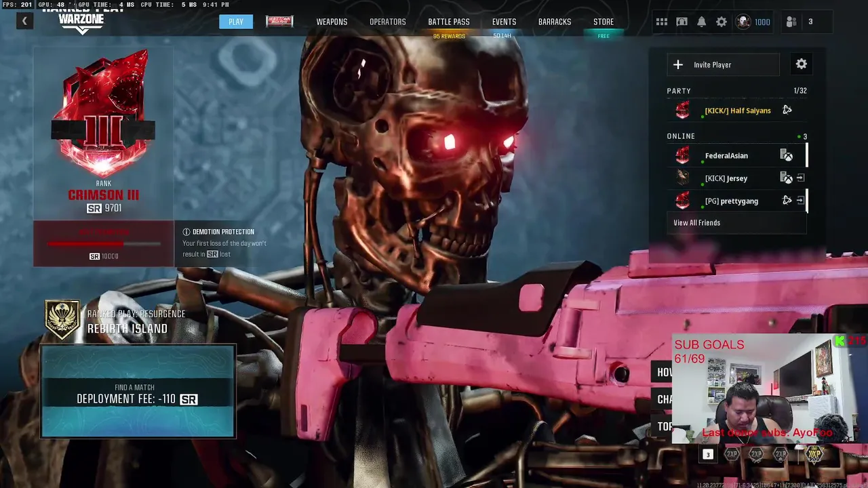Screen dimensions: 868x488
Task: Open settings gear in top bar
Action: click(722, 22)
